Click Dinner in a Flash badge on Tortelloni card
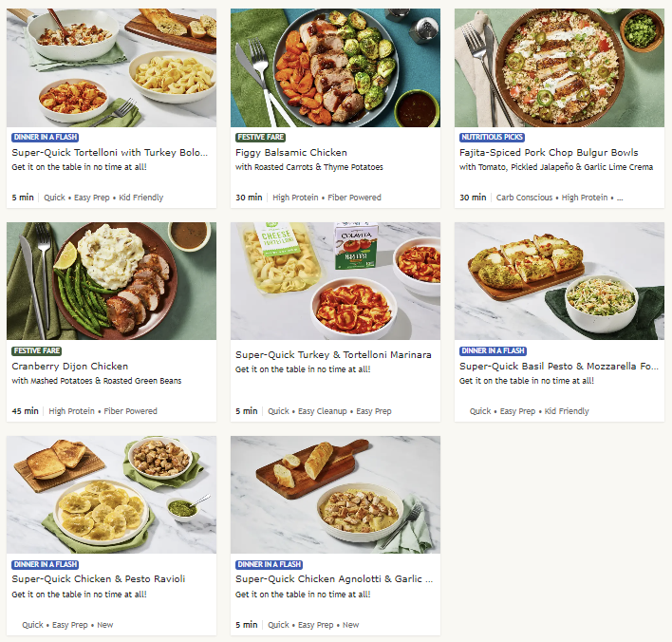 [x=46, y=138]
